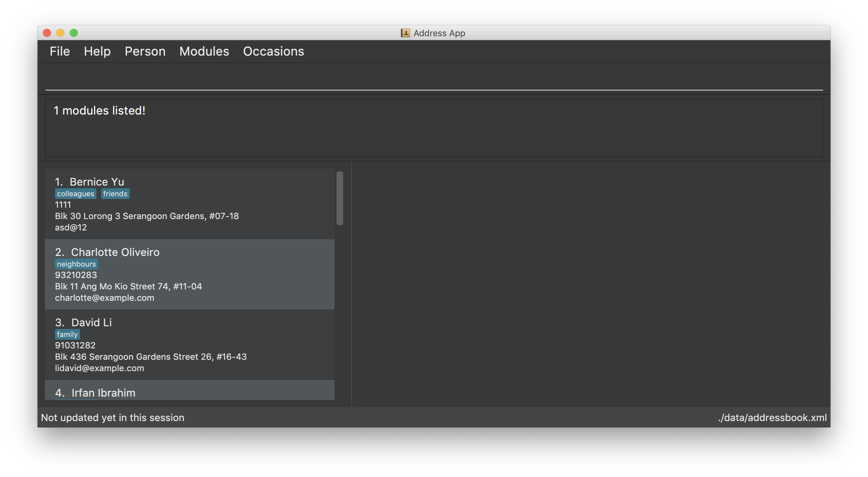
Task: Click the green zoom window button
Action: pyautogui.click(x=74, y=33)
